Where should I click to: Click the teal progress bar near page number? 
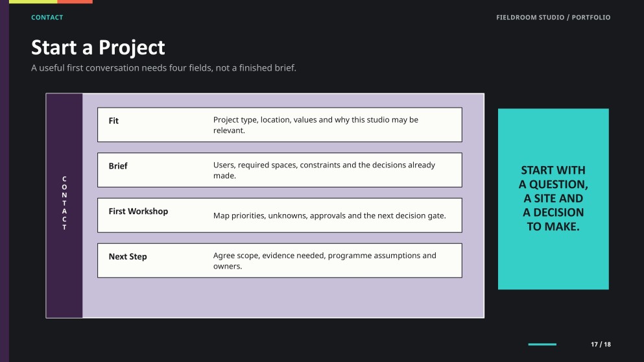(542, 344)
